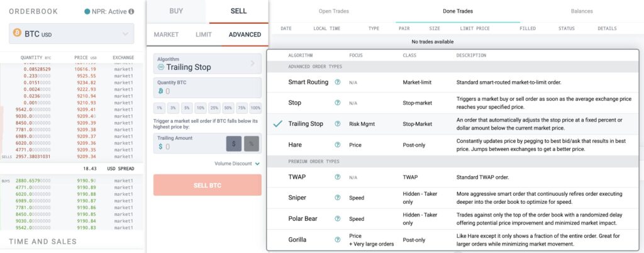Click the help icon beside Hare

tap(338, 145)
